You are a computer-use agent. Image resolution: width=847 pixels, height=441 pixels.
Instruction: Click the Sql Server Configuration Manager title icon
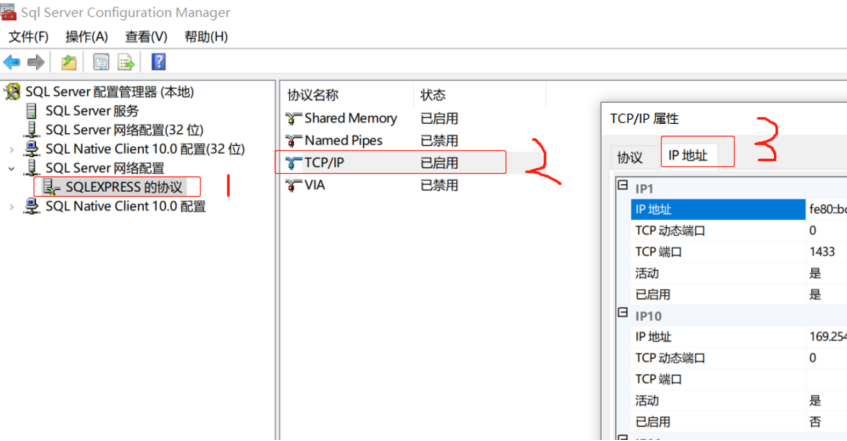8,12
